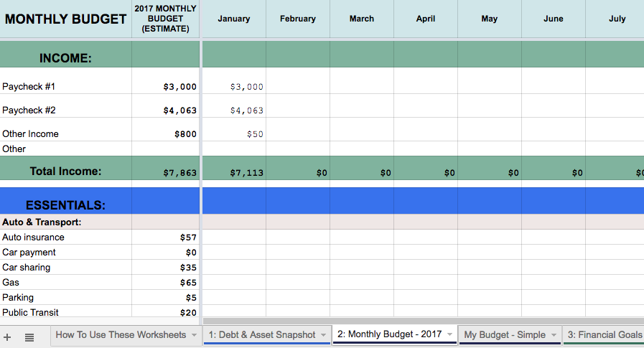This screenshot has width=644, height=348.
Task: Click the add sheet plus icon
Action: pos(7,336)
